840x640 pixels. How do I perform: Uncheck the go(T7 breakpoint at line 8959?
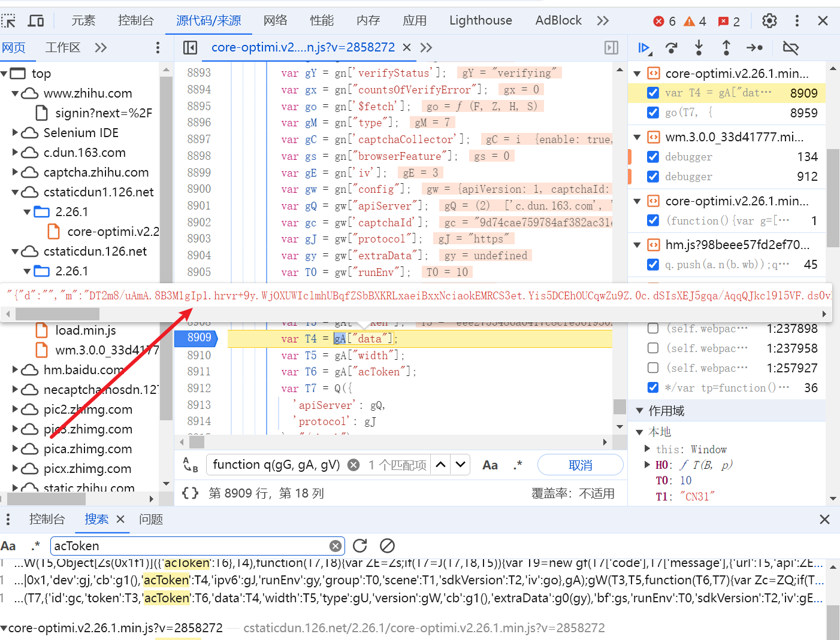pyautogui.click(x=653, y=113)
